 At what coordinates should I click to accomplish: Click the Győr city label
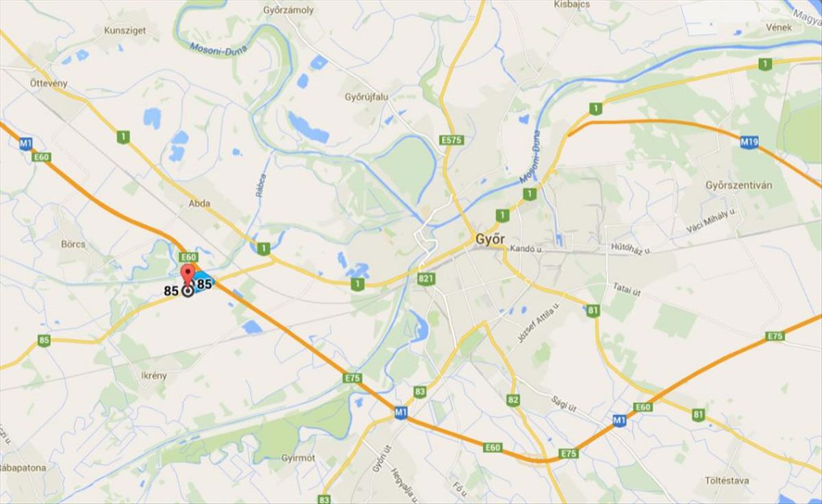click(x=489, y=240)
